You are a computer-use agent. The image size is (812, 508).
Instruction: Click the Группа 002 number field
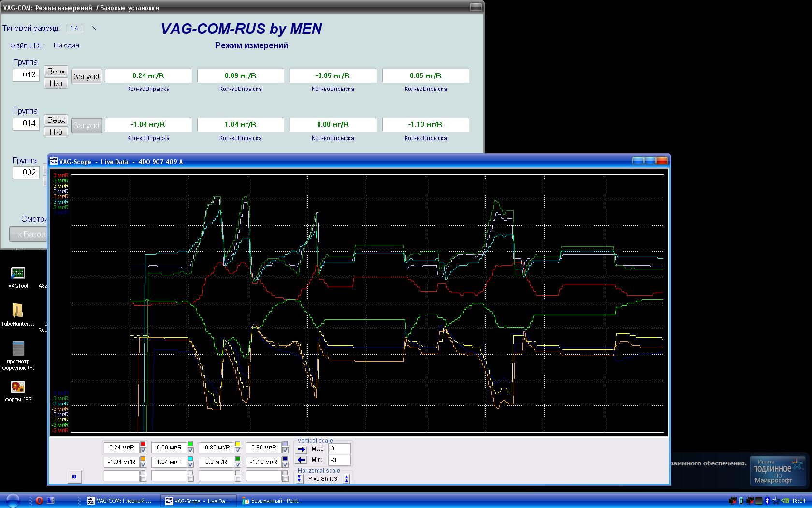[26, 173]
